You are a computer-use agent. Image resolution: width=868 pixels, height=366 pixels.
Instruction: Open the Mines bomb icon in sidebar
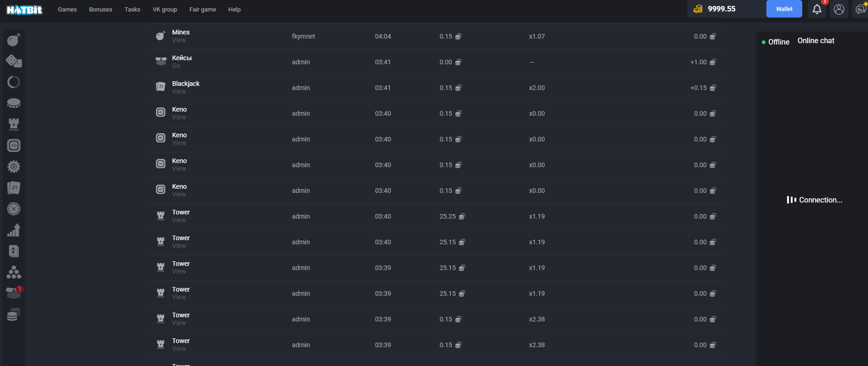pyautogui.click(x=14, y=40)
